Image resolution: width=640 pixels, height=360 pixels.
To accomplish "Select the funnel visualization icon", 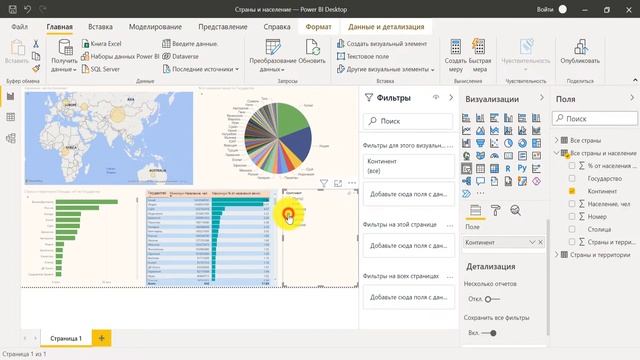I will (x=480, y=143).
